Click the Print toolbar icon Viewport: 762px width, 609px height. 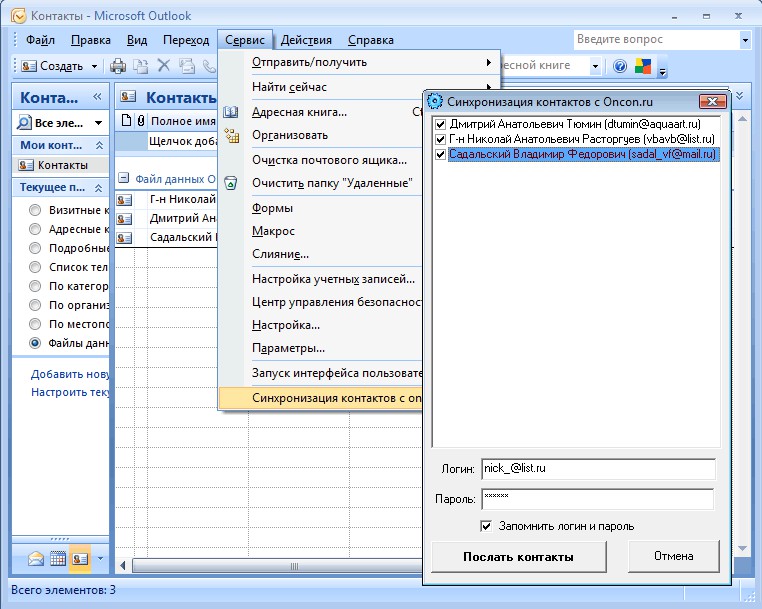(118, 66)
